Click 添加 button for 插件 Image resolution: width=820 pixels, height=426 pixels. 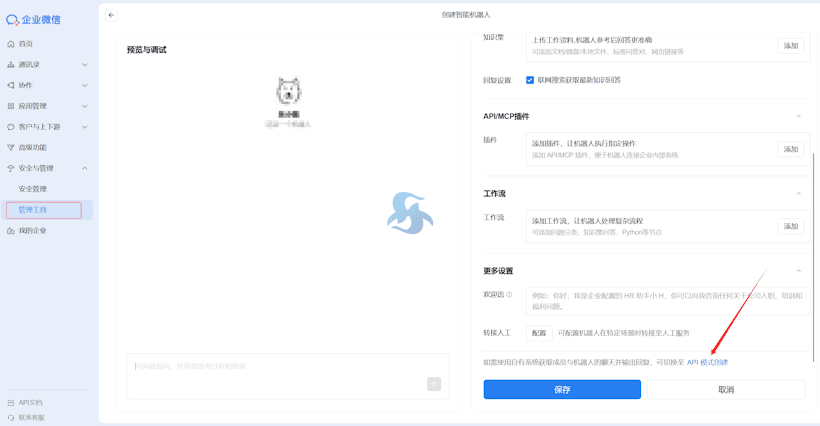click(791, 149)
